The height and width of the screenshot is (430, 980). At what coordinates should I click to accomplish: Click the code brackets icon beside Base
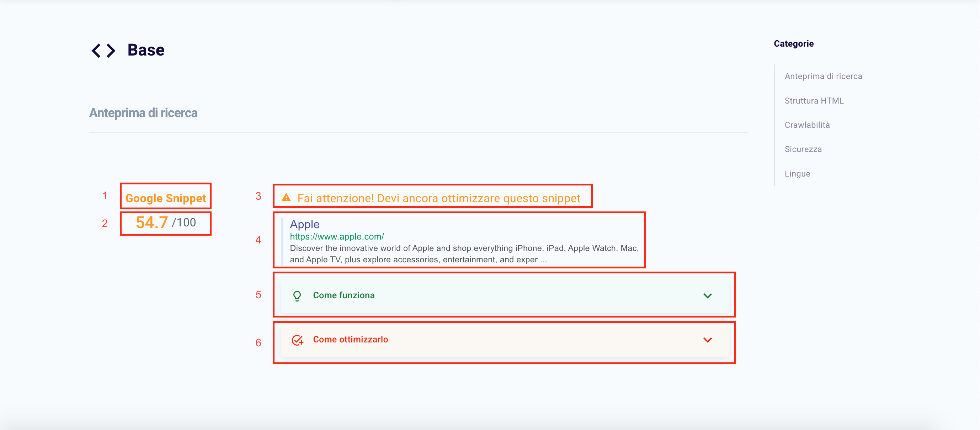(103, 51)
